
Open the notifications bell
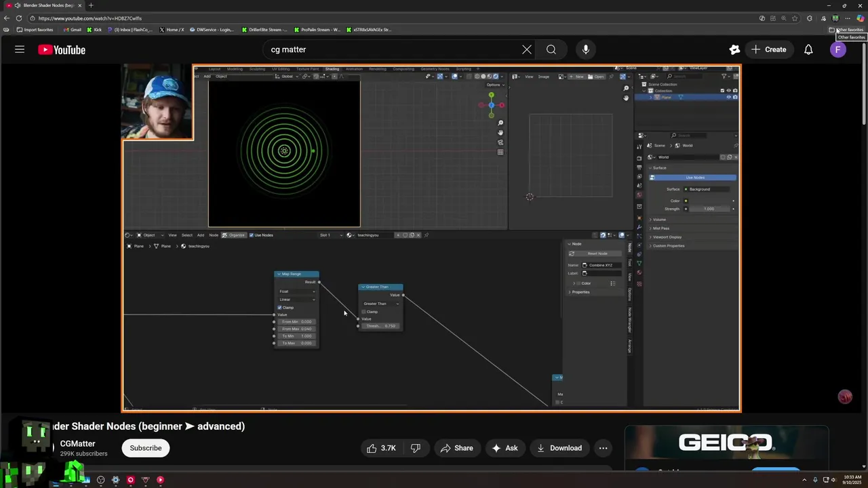coord(808,49)
